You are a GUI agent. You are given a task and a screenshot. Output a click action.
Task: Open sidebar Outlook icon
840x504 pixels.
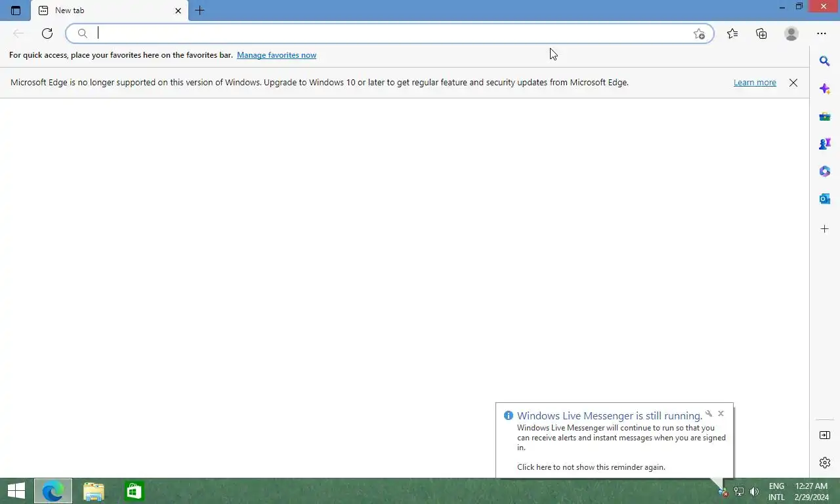(825, 199)
